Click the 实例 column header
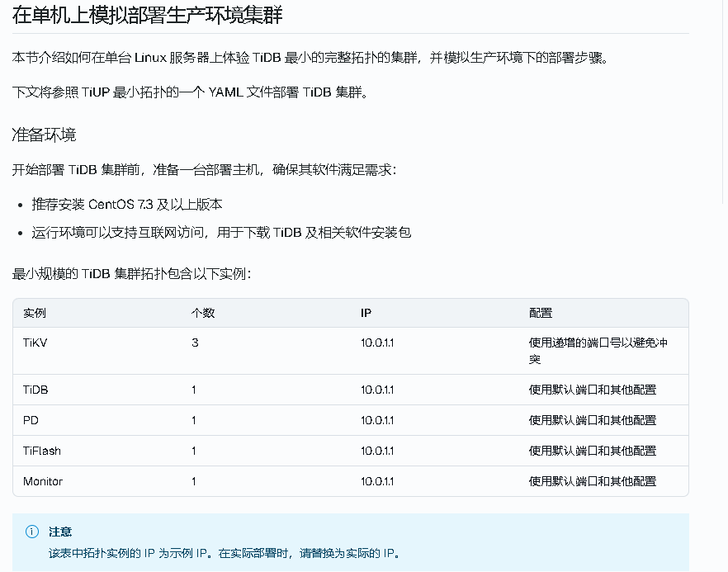The image size is (728, 572). point(35,313)
